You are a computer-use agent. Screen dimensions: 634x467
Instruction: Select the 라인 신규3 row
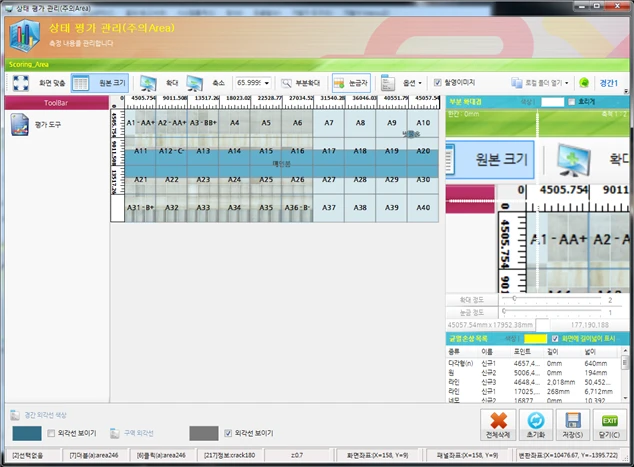coord(533,382)
